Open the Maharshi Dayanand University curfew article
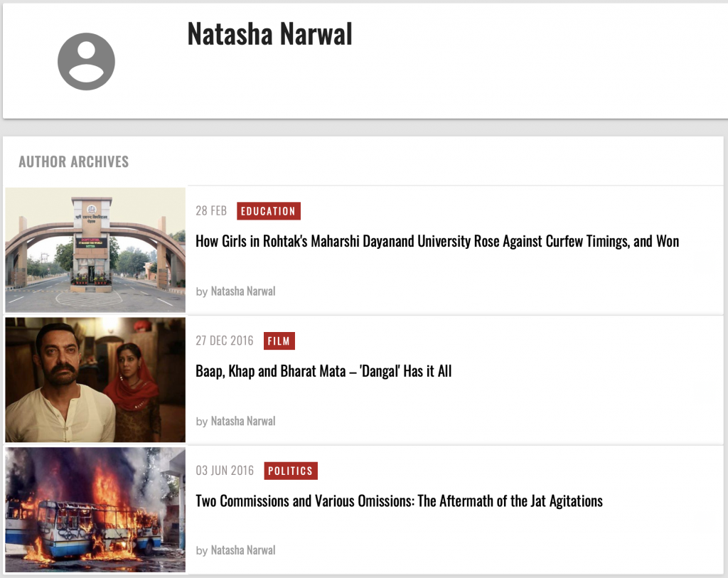This screenshot has height=578, width=728. click(x=437, y=241)
